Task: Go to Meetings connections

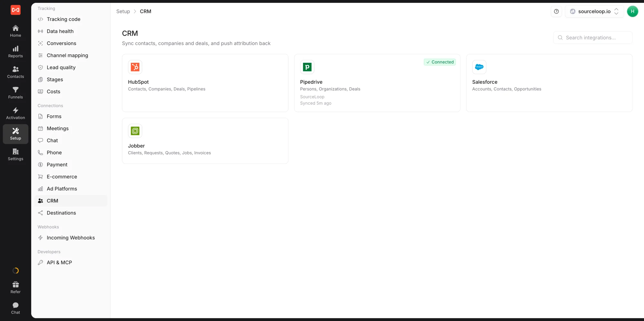Action: tap(71, 128)
